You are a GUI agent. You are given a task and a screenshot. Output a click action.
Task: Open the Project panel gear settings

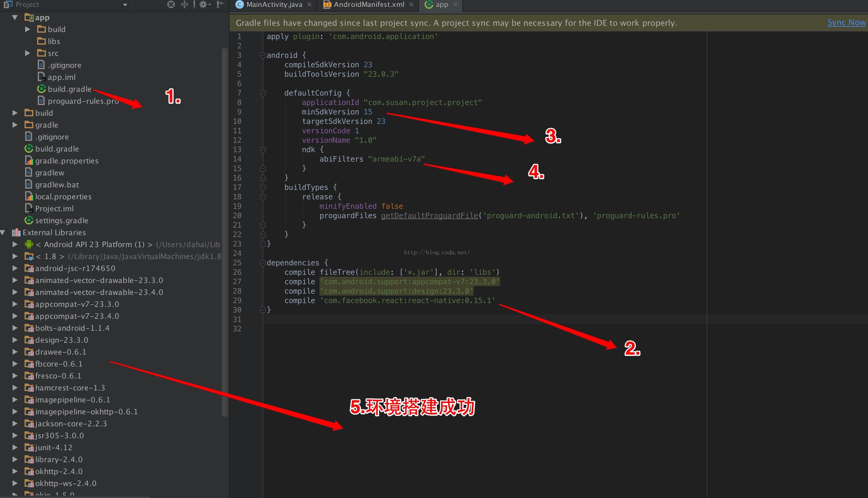click(205, 4)
